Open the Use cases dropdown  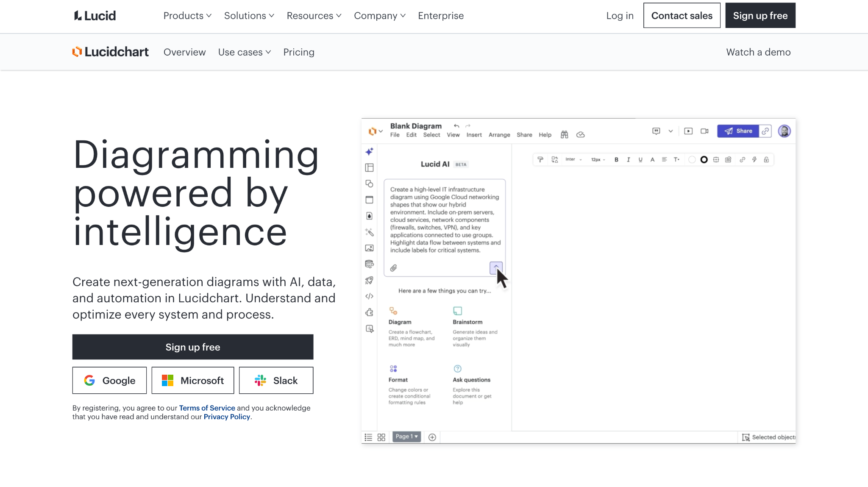pyautogui.click(x=244, y=52)
